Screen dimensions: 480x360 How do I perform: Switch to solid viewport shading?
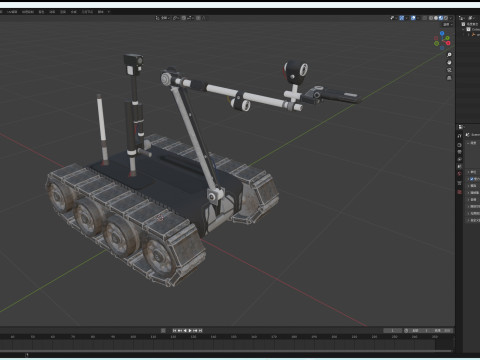coord(436,18)
